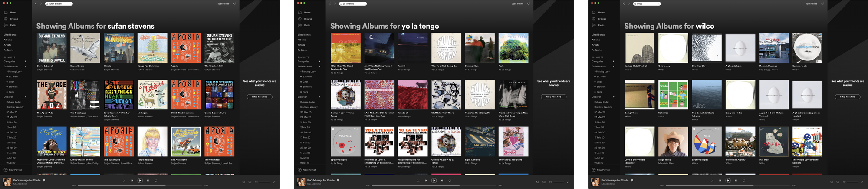
Task: Open Liked Songs in the sufan stevens window
Action: tap(10, 35)
